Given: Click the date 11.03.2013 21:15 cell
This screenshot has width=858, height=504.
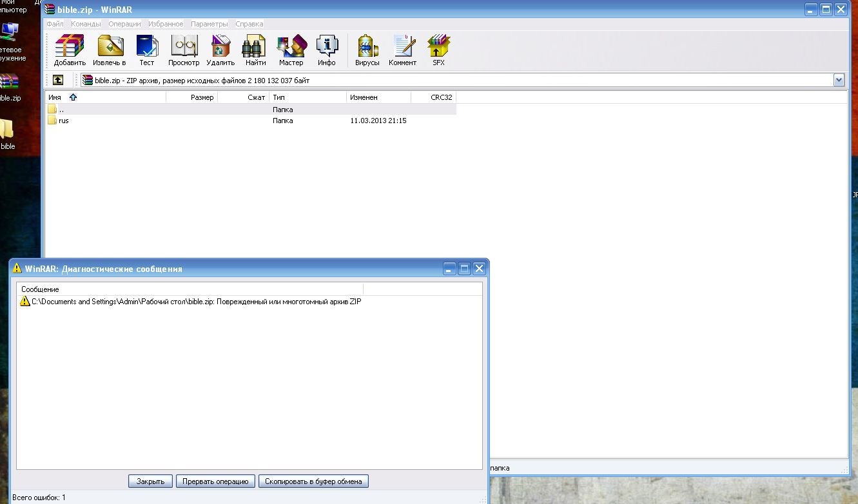Looking at the screenshot, I should (378, 121).
